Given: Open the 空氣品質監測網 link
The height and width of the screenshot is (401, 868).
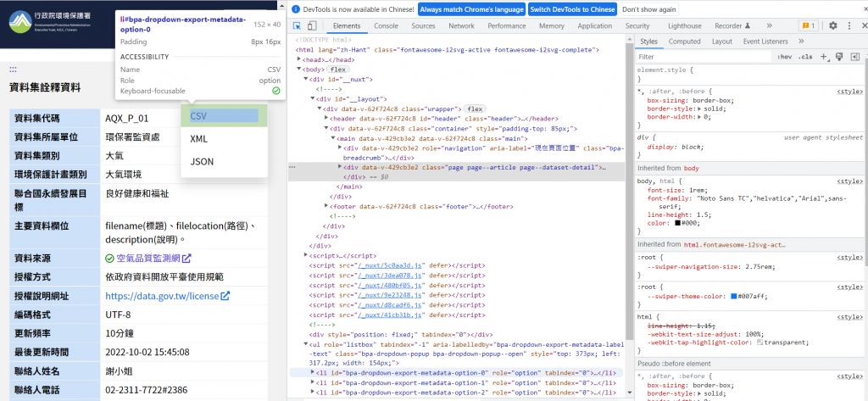Looking at the screenshot, I should pos(148,258).
